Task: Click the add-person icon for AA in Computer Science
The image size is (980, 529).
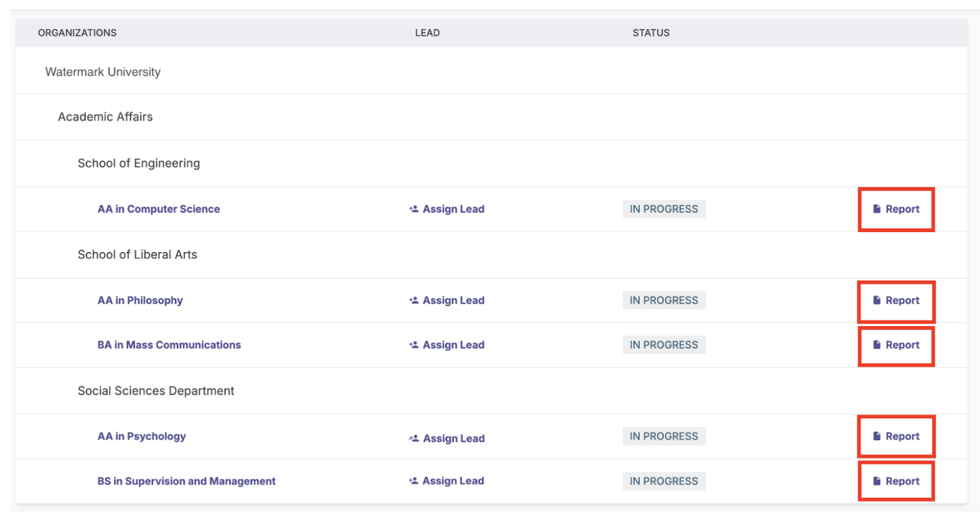Action: 414,209
